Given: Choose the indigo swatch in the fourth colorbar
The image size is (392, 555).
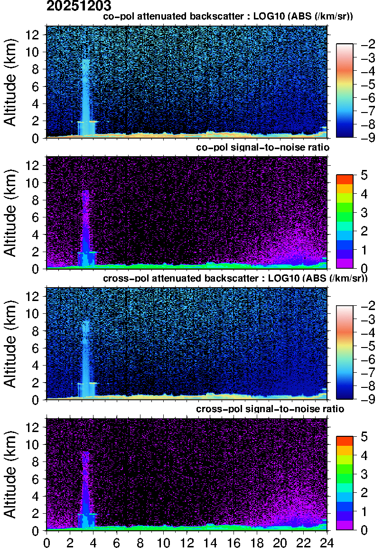Looking at the screenshot, I should coord(345,516).
